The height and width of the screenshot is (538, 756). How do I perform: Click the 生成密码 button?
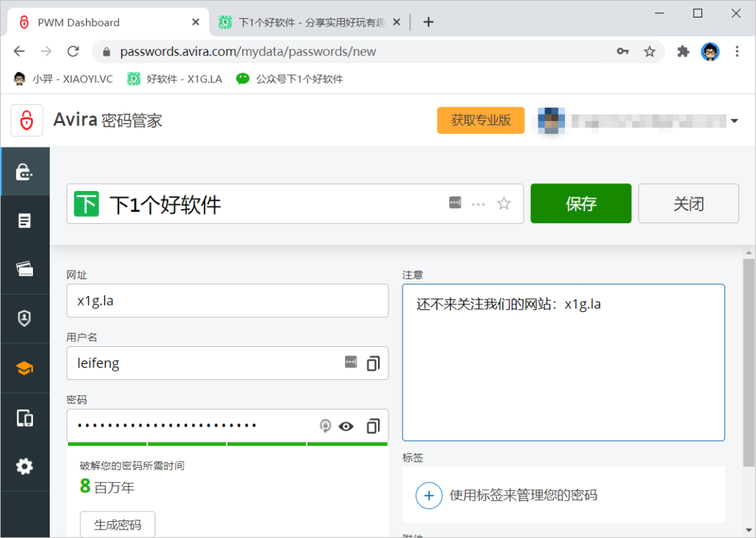[x=118, y=524]
